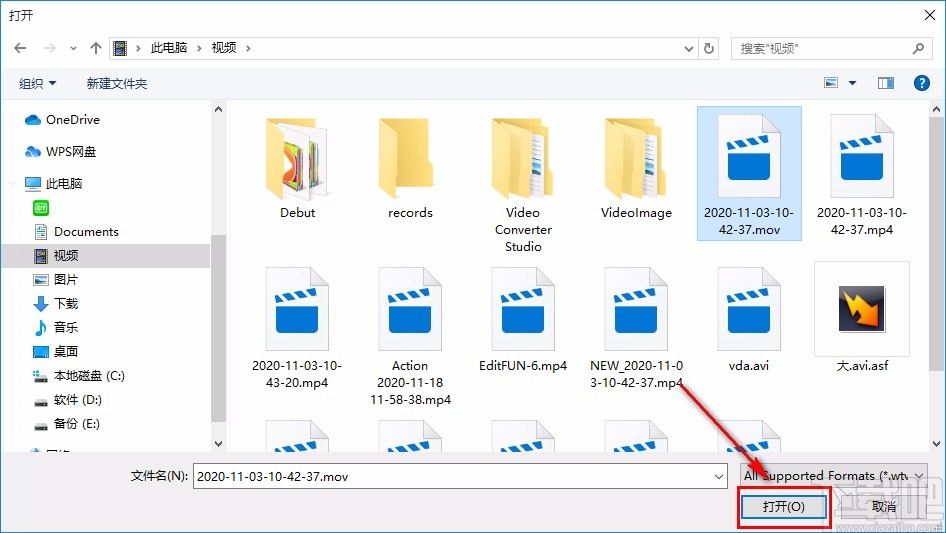
Task: Click the forward navigation arrow
Action: tap(49, 48)
